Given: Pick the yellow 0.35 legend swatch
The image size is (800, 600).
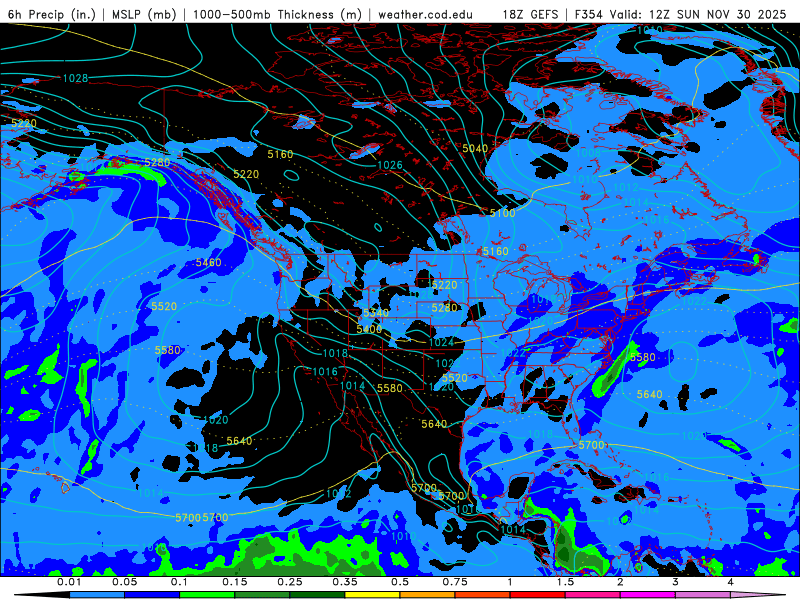Looking at the screenshot, I should [x=372, y=595].
